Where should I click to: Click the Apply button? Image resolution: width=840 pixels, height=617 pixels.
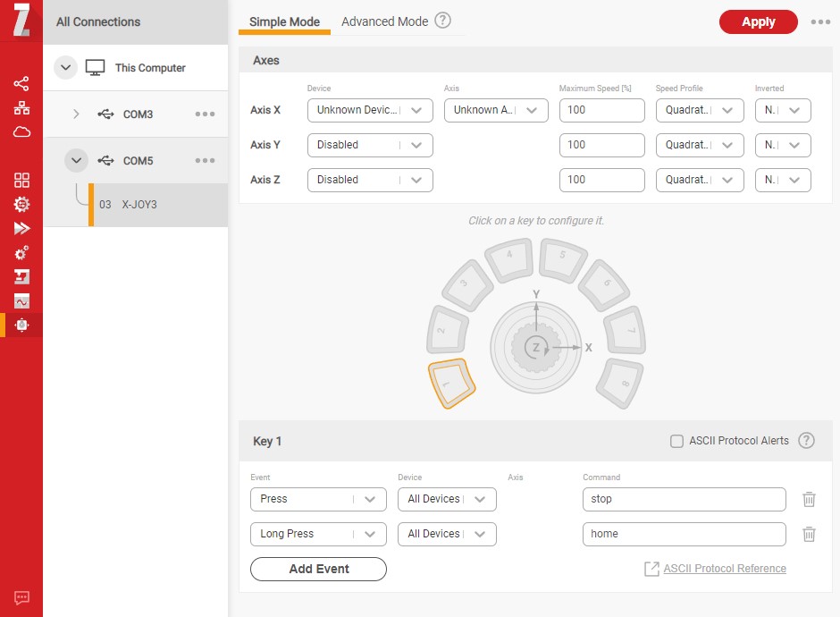click(758, 22)
